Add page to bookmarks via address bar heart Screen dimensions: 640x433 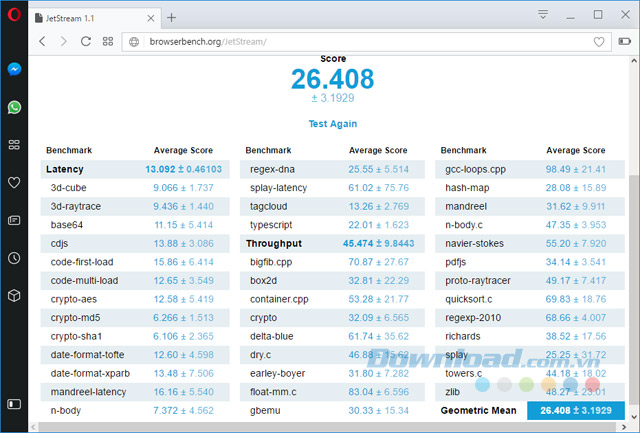pos(599,42)
